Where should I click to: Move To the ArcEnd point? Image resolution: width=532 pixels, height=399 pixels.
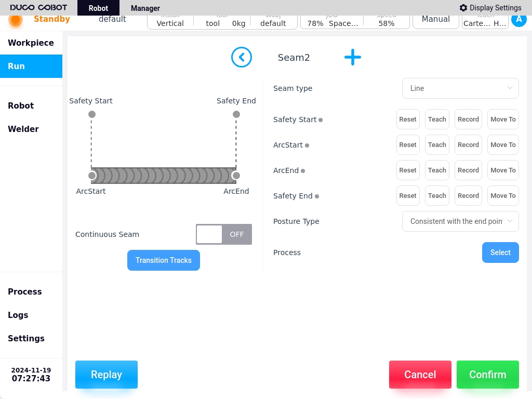[503, 170]
